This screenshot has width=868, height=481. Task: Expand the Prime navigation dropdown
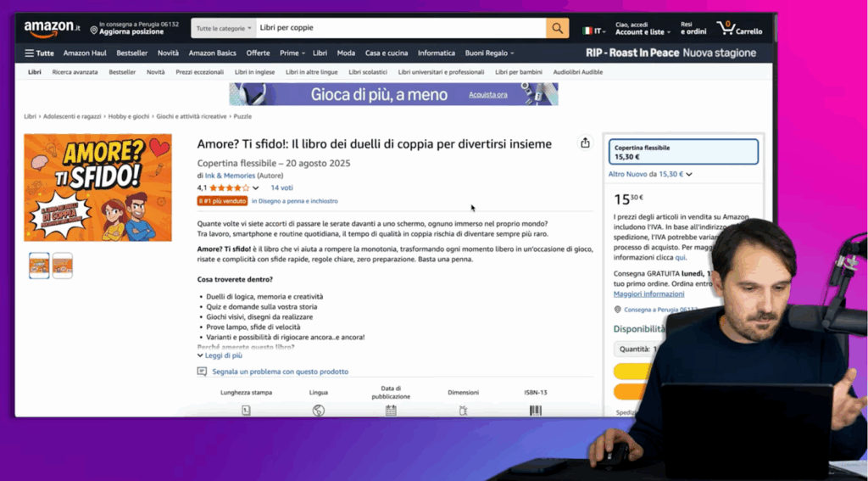292,53
